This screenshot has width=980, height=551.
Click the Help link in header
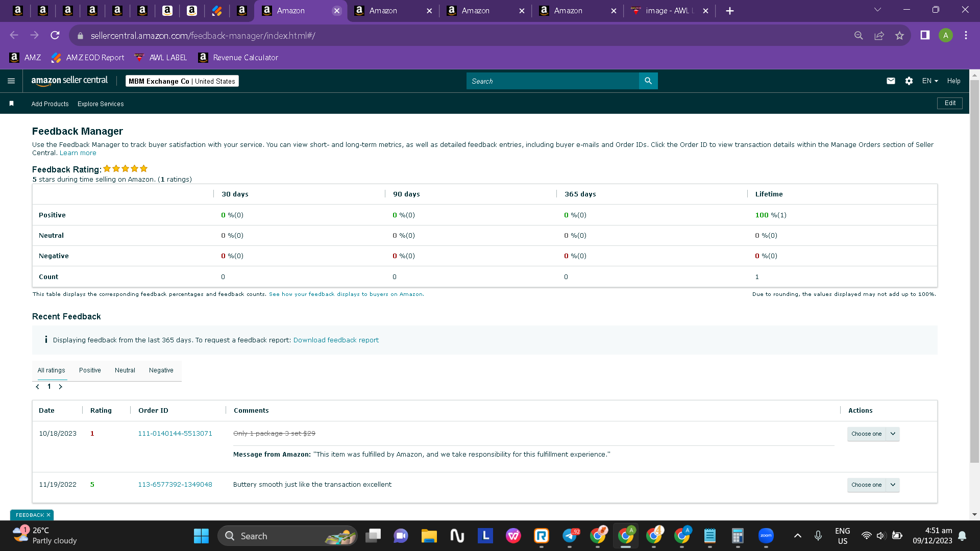(x=953, y=81)
